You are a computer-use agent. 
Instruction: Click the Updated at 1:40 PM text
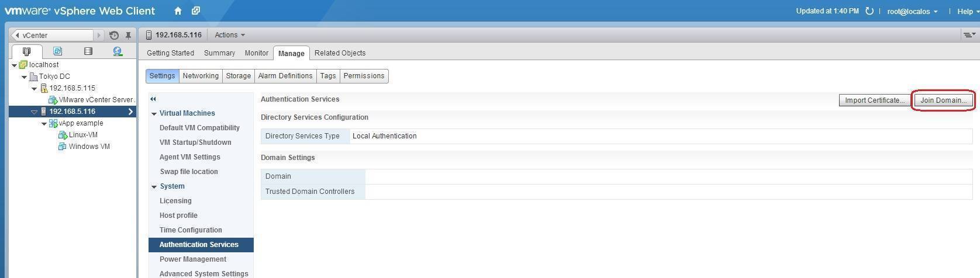(x=827, y=11)
